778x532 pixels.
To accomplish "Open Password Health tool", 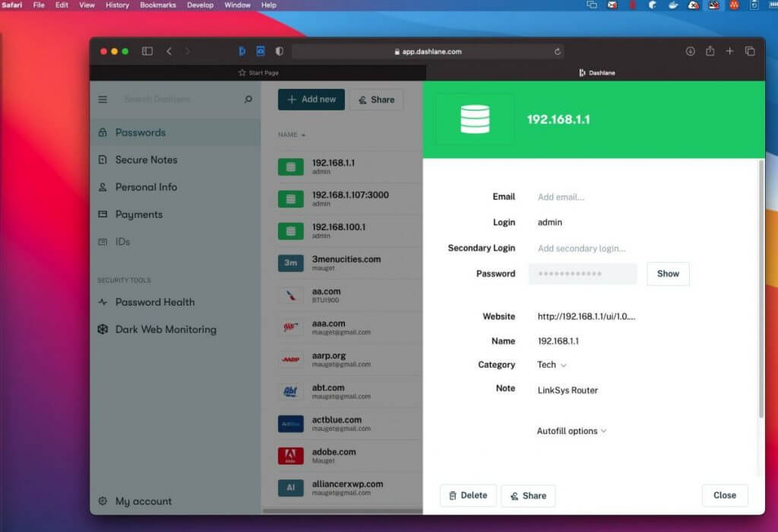I will coord(154,302).
